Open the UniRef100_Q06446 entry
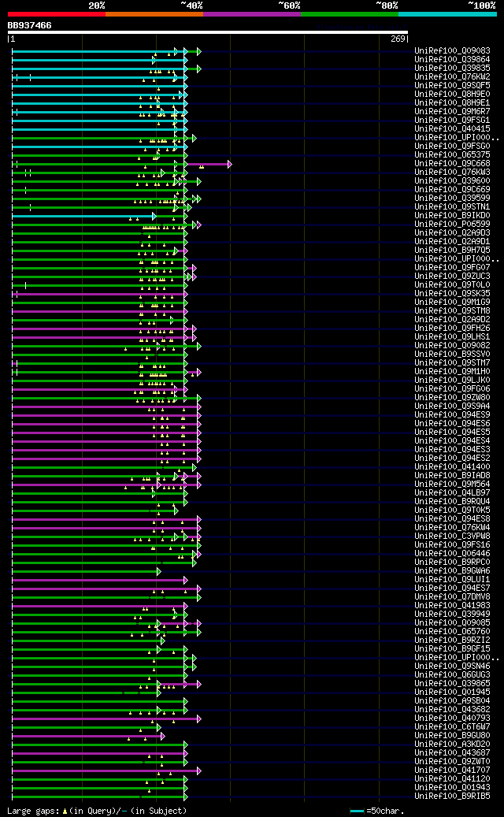The image size is (504, 817). 452,554
